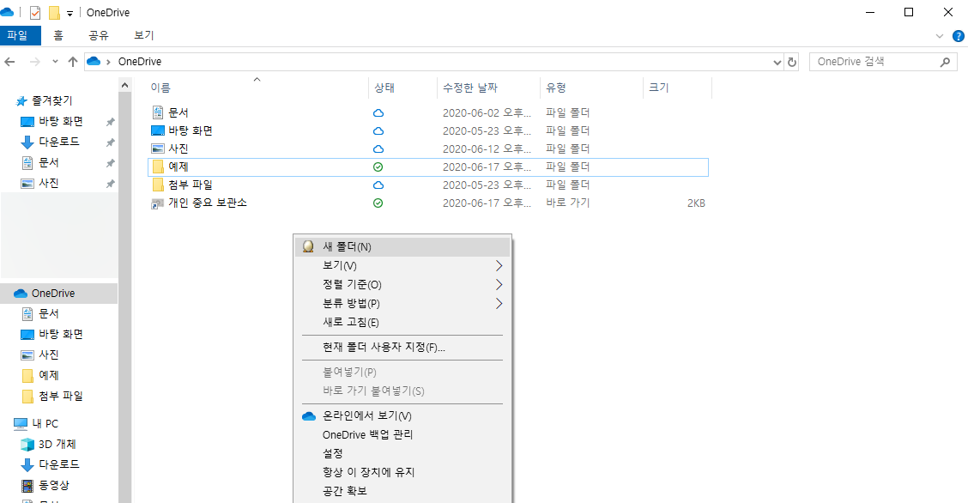This screenshot has height=503, width=980.
Task: Choose 공간 확보 in context menu
Action: point(402,491)
